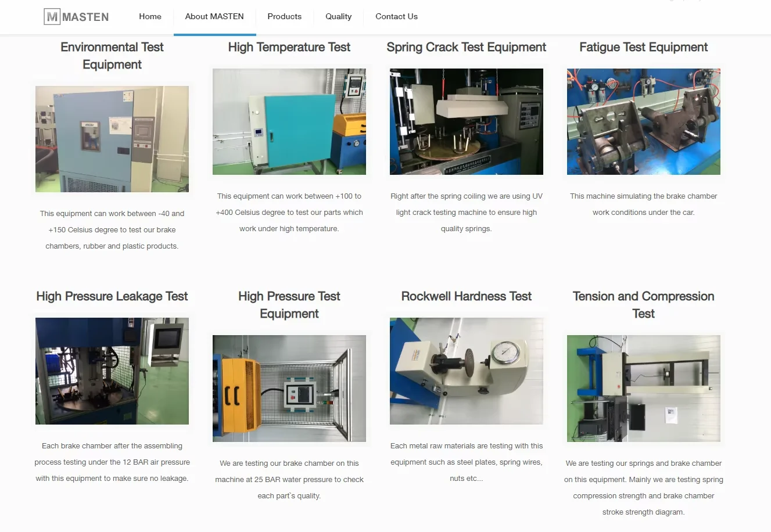
Task: Click the Fatigue Test Equipment heading
Action: point(644,47)
